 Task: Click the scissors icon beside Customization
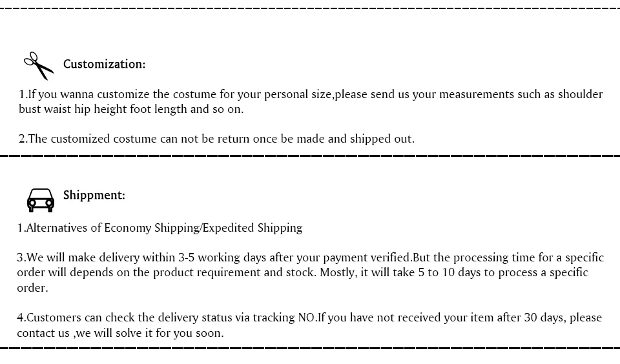pyautogui.click(x=39, y=66)
